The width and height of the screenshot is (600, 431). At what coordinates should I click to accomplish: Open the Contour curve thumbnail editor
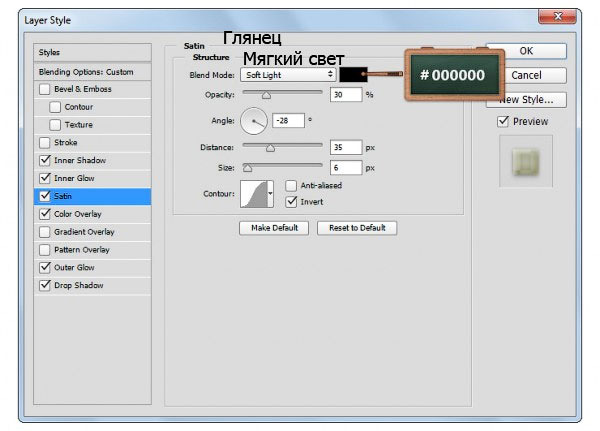(254, 194)
